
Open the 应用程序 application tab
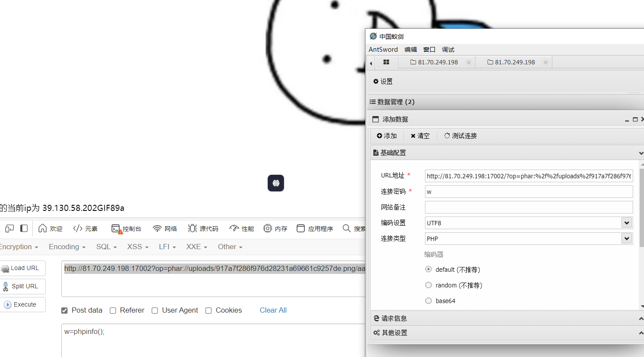[x=315, y=228]
